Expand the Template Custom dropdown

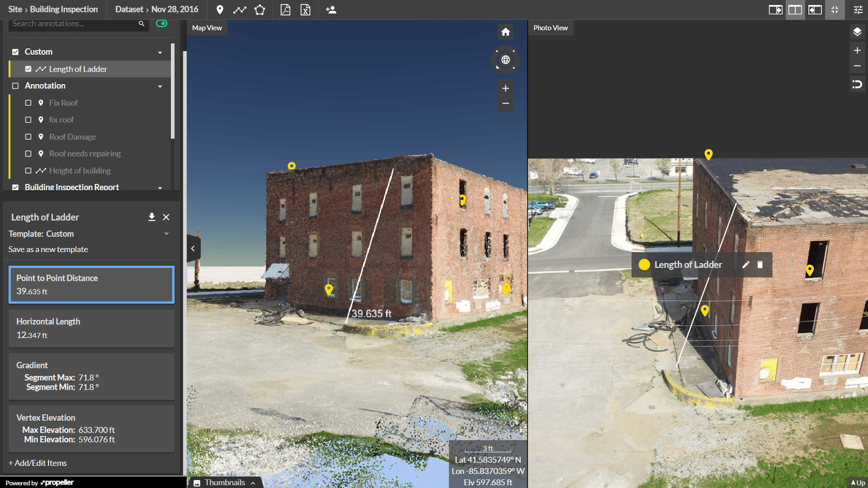click(x=167, y=234)
